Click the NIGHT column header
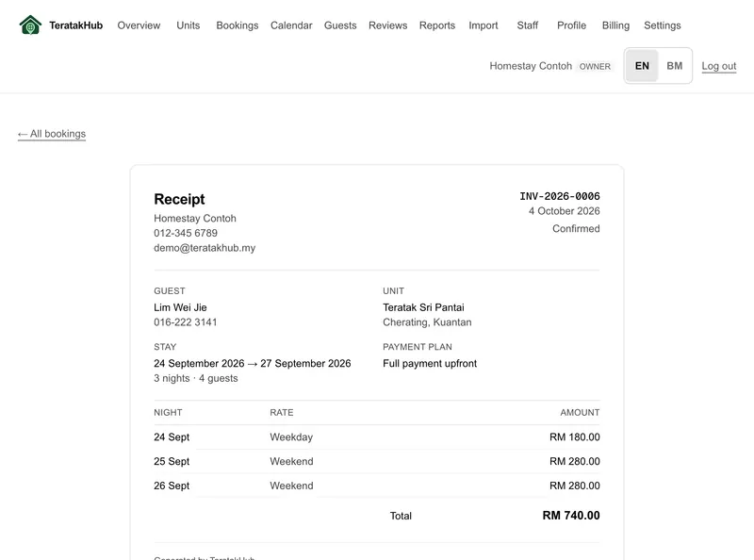Viewport: 754px width, 560px height. [x=168, y=413]
